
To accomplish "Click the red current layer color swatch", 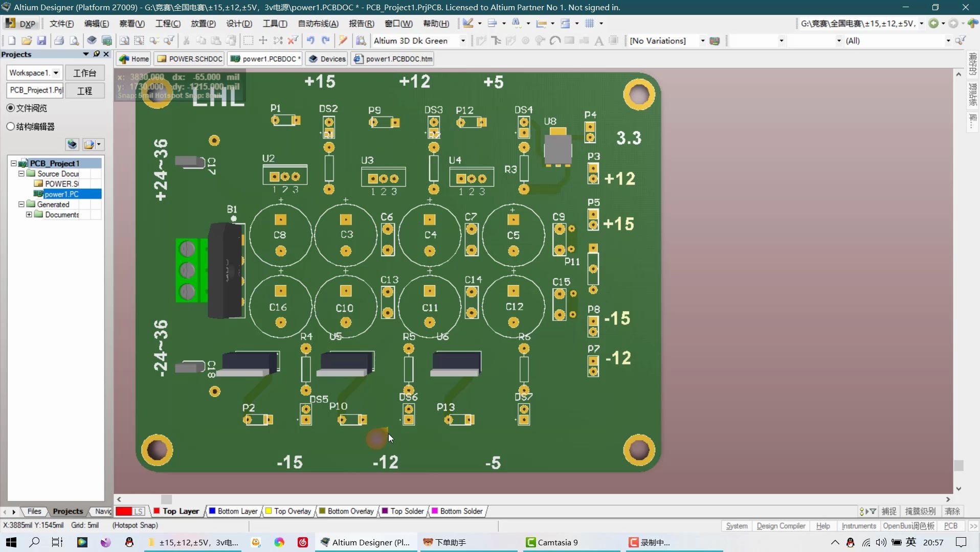I will (124, 511).
